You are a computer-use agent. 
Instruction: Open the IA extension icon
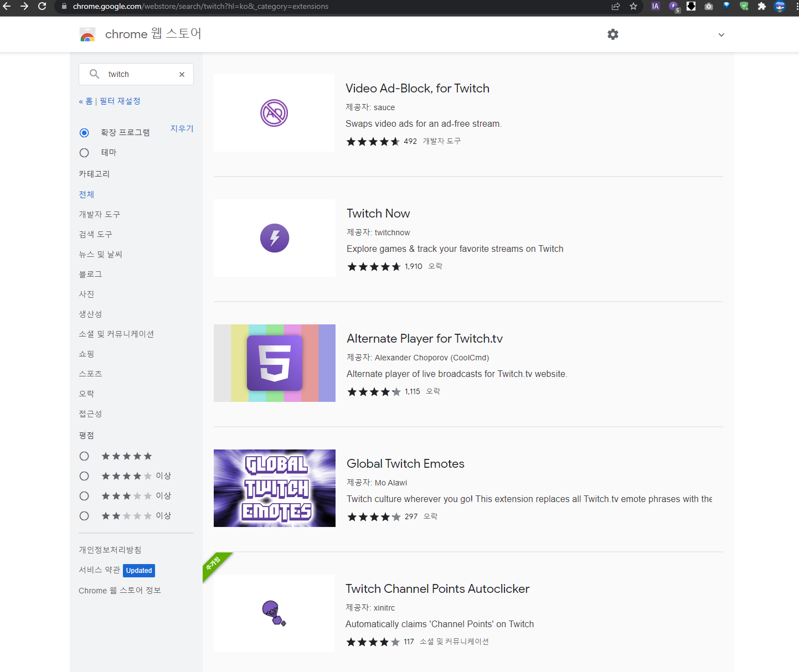(656, 6)
